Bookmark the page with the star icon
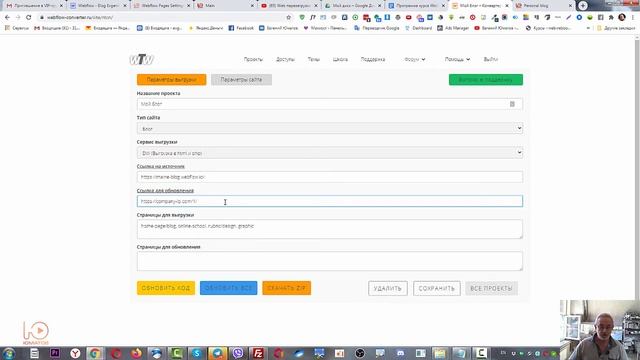The image size is (640, 360). [289, 17]
